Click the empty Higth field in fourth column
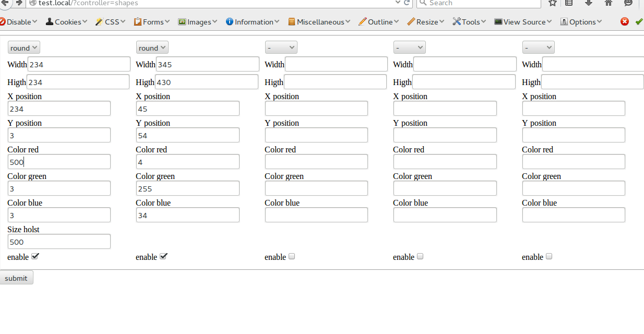The image size is (644, 334). tap(463, 82)
